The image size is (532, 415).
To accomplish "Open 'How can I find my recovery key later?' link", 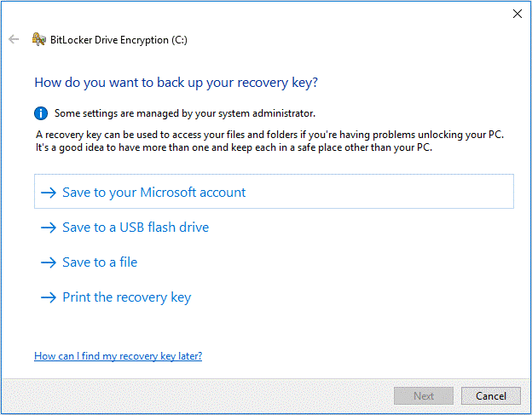I will pos(118,355).
